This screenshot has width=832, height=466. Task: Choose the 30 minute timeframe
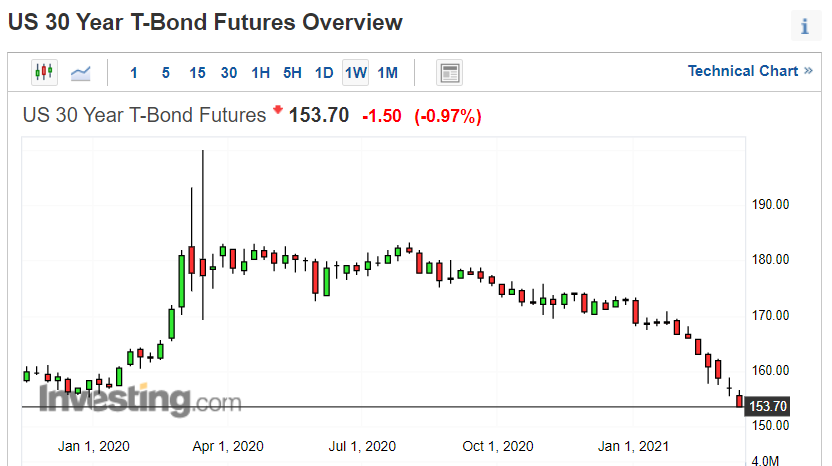229,73
